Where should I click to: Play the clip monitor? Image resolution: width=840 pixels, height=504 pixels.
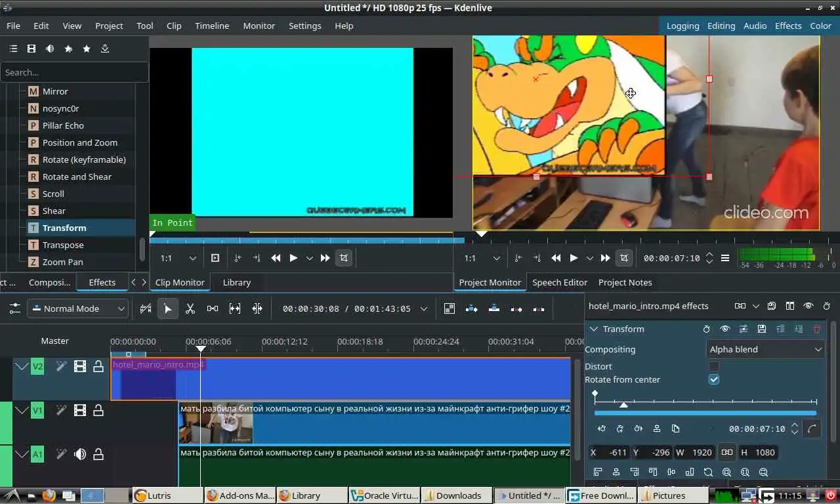[x=293, y=258]
